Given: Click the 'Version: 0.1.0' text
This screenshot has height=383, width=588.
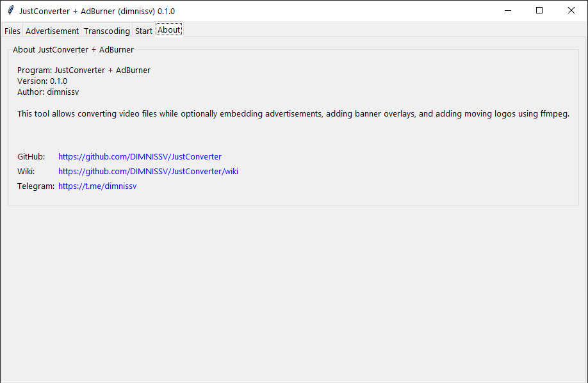Looking at the screenshot, I should (x=42, y=81).
